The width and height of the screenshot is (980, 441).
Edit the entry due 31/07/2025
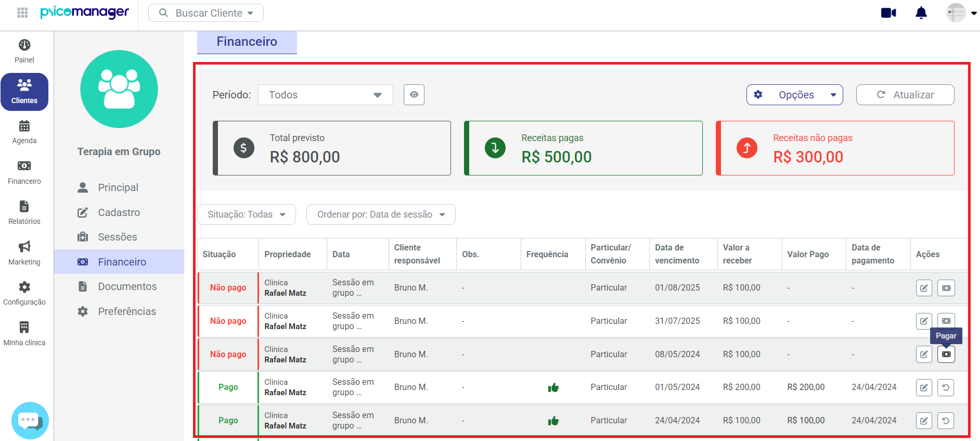pos(924,321)
